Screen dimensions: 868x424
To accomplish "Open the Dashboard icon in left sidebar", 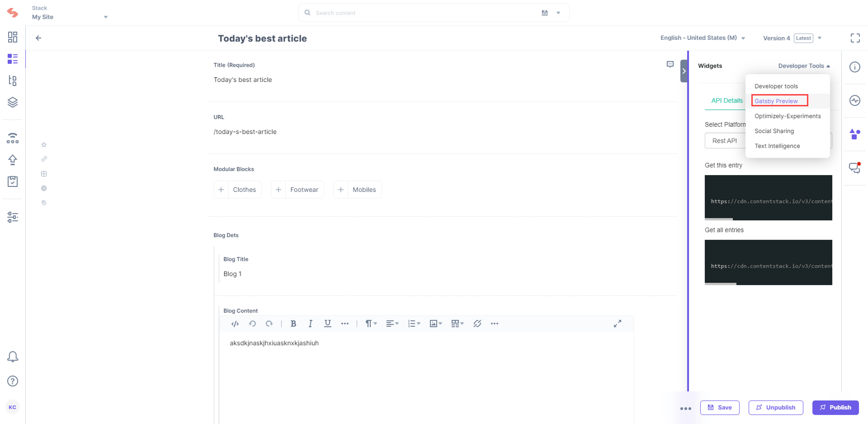I will click(12, 37).
